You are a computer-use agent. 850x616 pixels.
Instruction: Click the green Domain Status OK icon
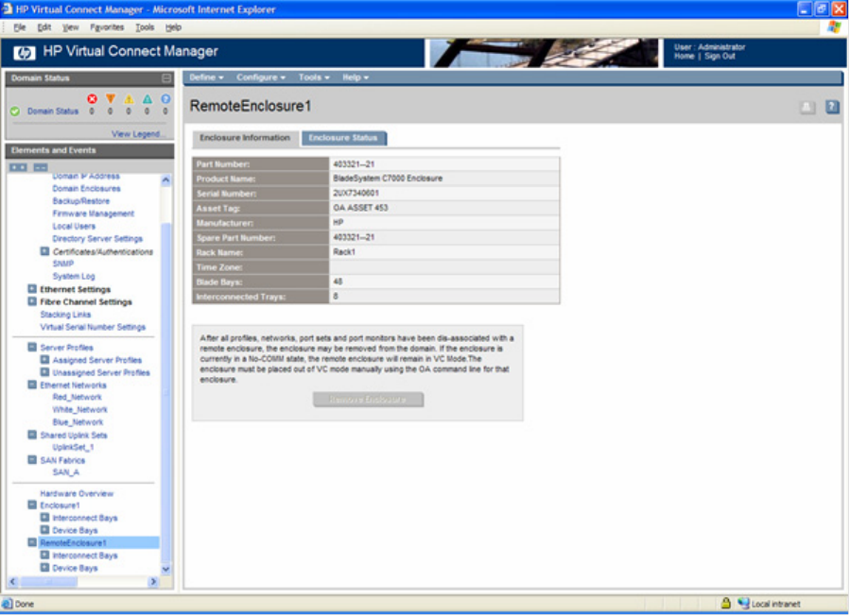click(x=15, y=111)
